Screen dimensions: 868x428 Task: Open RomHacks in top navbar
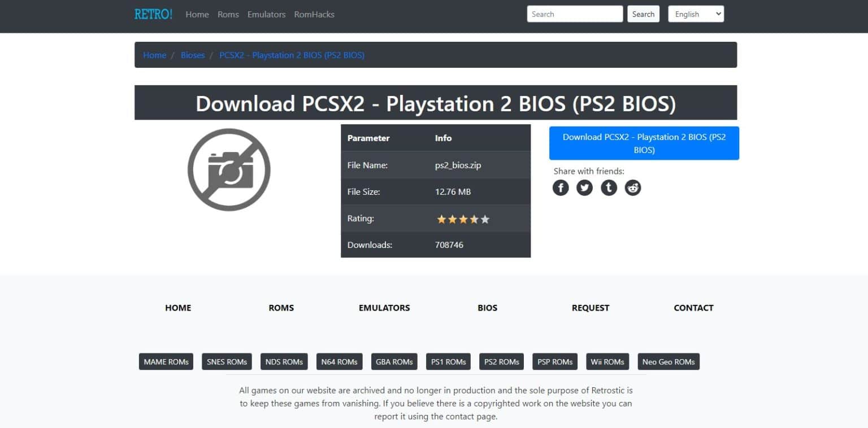click(x=314, y=14)
